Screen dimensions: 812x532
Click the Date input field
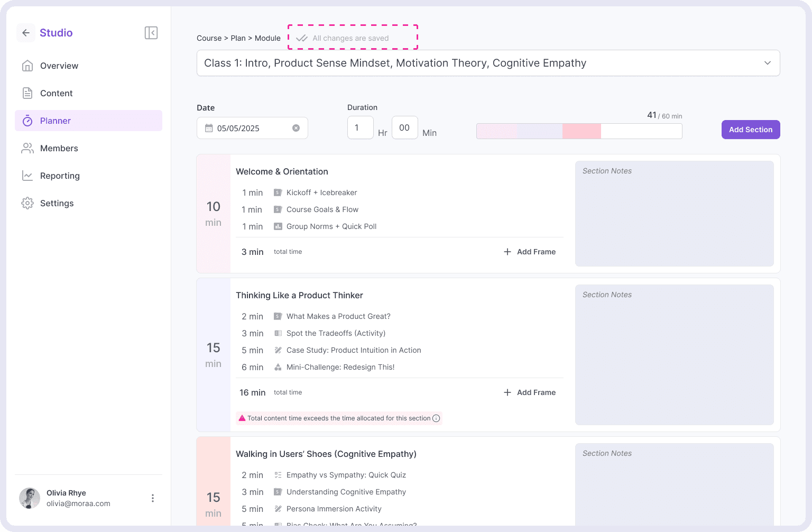coord(252,128)
